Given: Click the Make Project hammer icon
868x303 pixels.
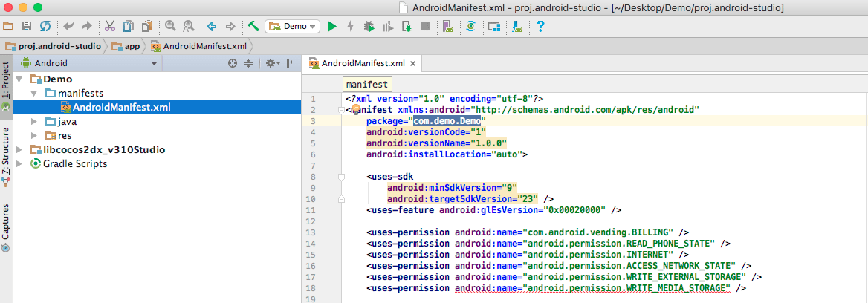Looking at the screenshot, I should click(253, 26).
